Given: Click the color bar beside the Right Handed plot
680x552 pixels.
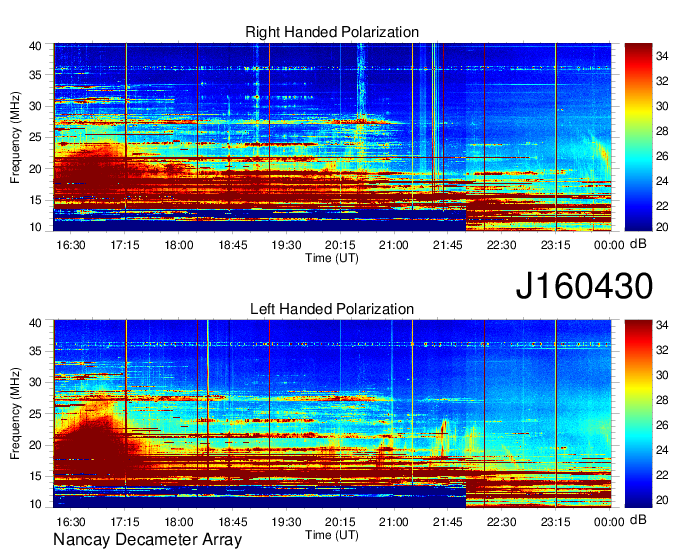Looking at the screenshot, I should [x=638, y=137].
